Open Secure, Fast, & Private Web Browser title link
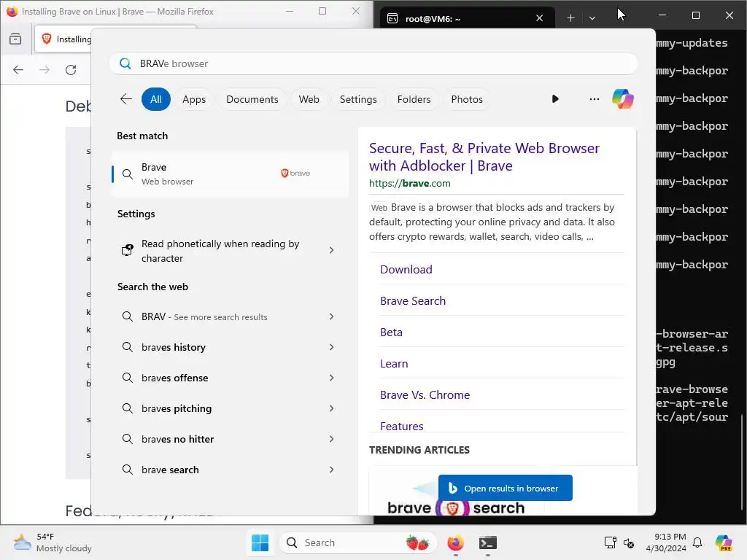747x560 pixels. click(x=484, y=157)
